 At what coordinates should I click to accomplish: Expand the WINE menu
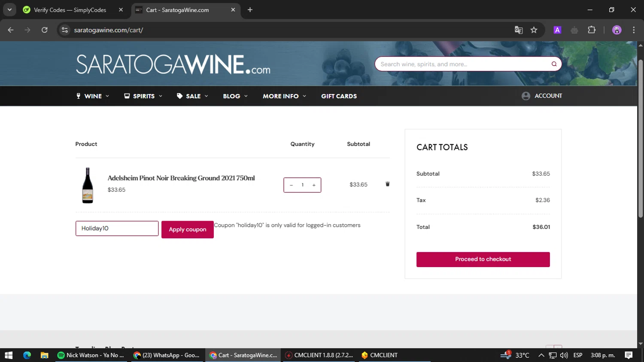point(93,96)
